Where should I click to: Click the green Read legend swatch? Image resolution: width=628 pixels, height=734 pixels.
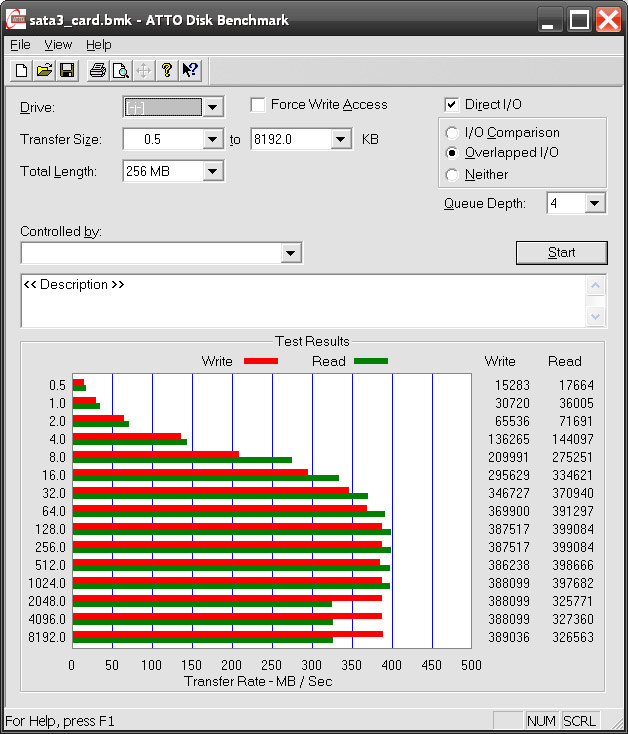point(371,361)
